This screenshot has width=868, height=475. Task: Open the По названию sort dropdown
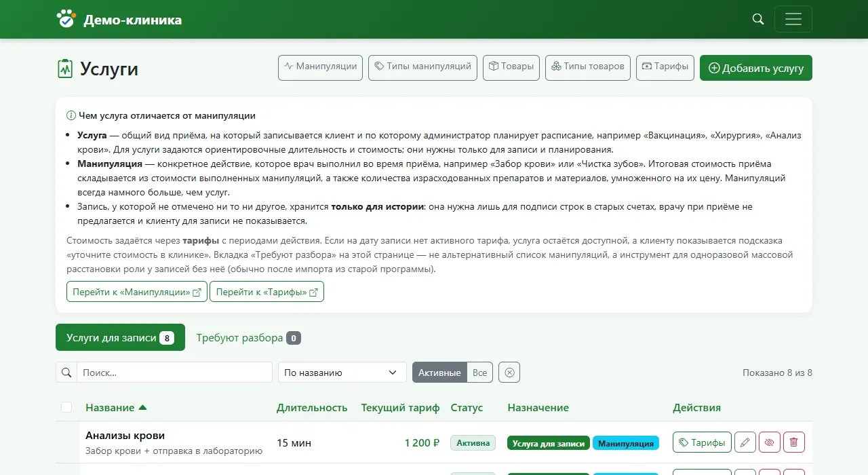pyautogui.click(x=342, y=373)
